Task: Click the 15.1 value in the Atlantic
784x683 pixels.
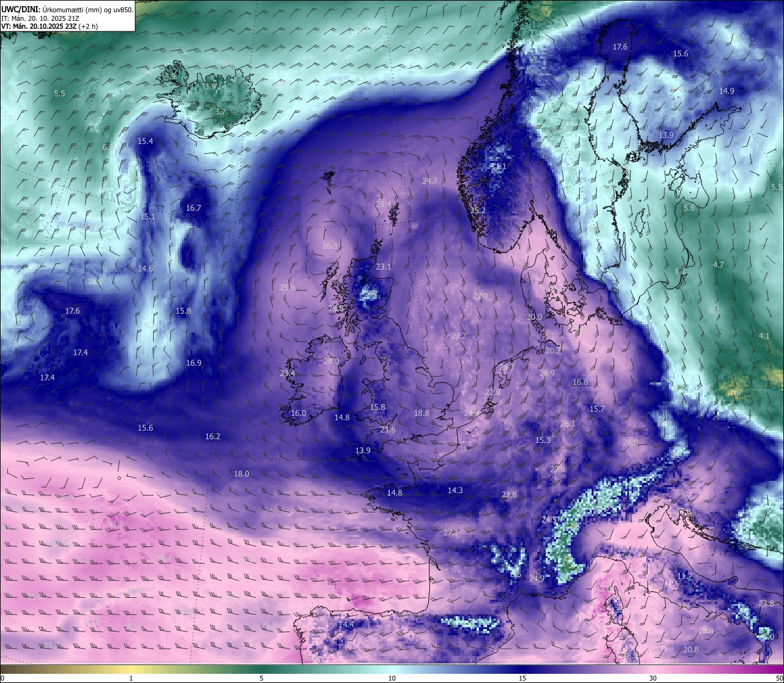Action: tap(148, 216)
